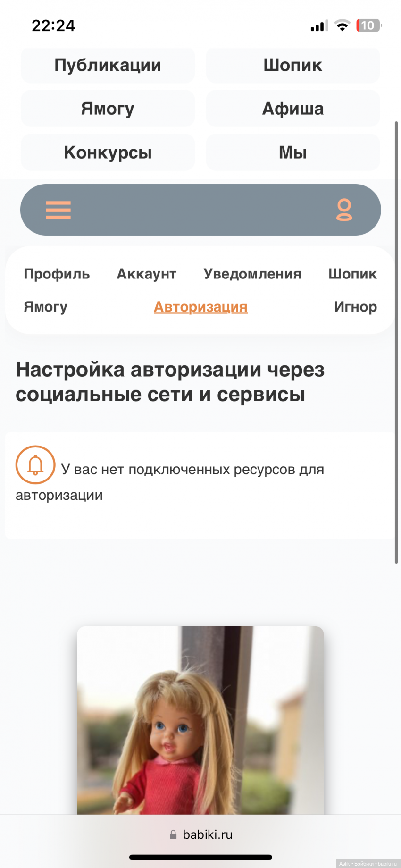401x868 pixels.
Task: Tap the babiki.ru address bar
Action: [x=200, y=834]
